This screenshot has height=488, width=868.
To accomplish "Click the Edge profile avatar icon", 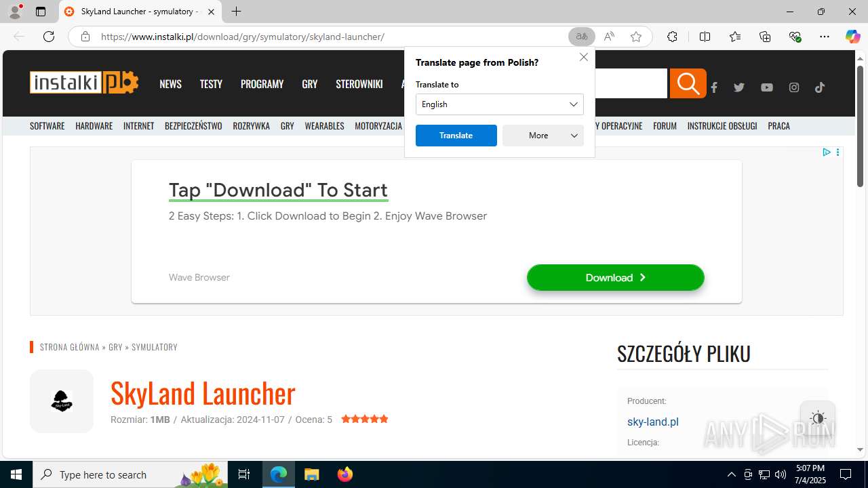I will [x=15, y=12].
